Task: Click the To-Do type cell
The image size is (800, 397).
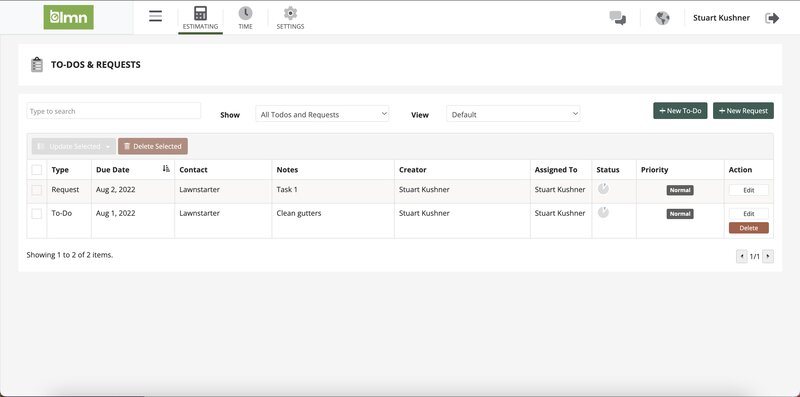Action: (x=62, y=213)
